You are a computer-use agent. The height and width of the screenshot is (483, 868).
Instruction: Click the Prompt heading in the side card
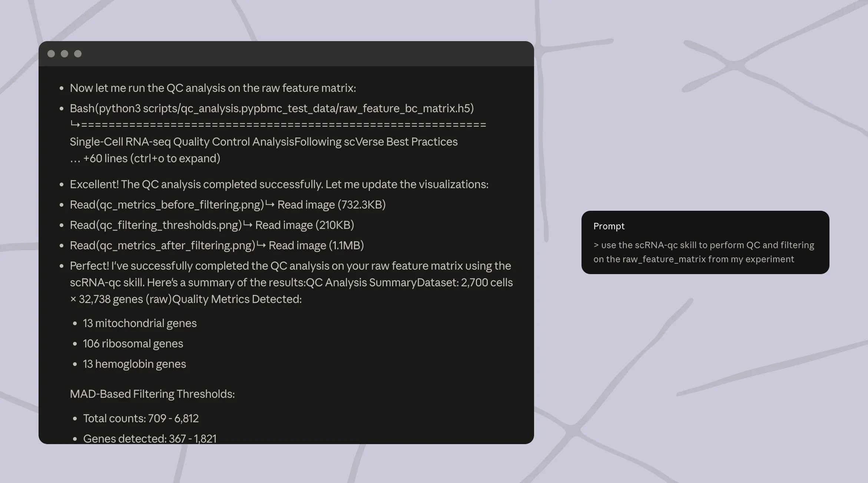coord(609,226)
